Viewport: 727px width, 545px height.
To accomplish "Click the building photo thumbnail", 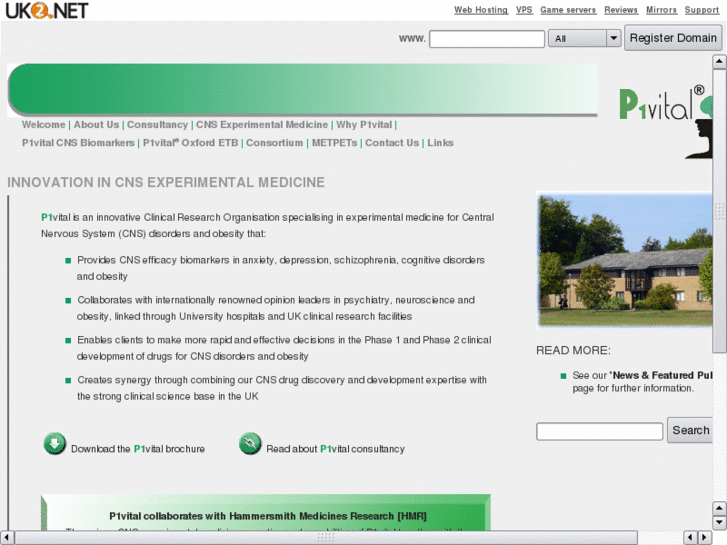I will click(625, 260).
